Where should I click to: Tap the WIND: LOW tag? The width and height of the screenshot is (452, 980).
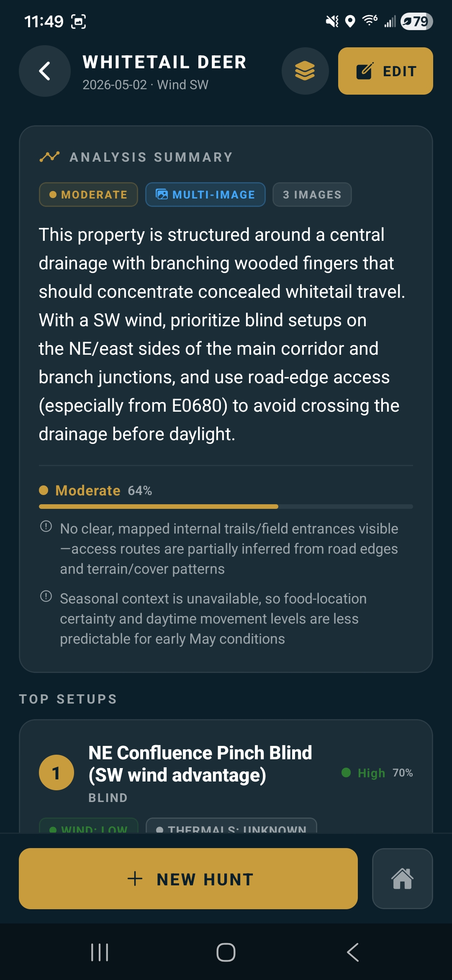[88, 827]
